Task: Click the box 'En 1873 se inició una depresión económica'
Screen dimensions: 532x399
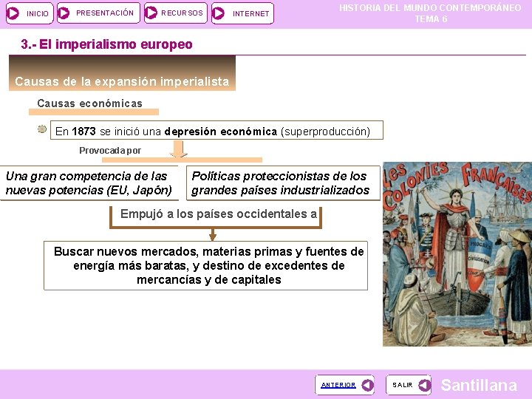Action: [x=216, y=130]
